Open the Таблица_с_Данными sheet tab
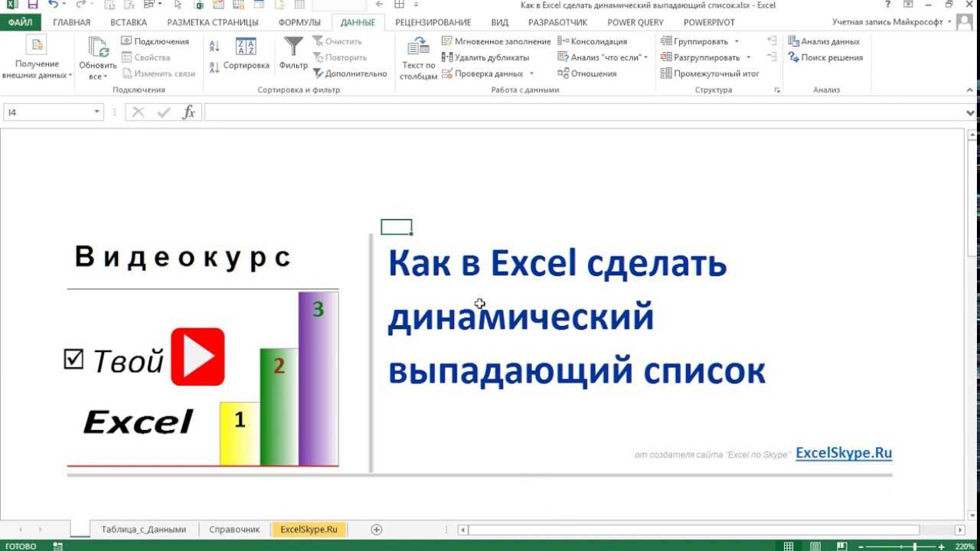 coord(144,529)
